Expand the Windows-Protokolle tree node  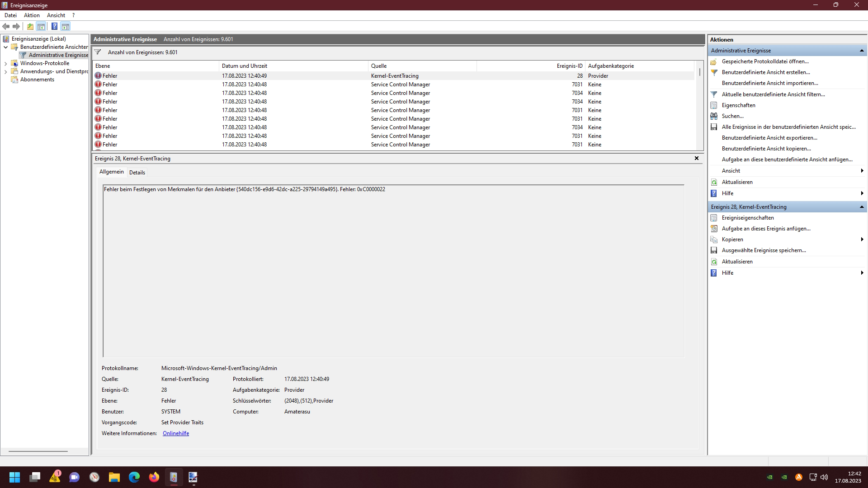click(x=5, y=63)
